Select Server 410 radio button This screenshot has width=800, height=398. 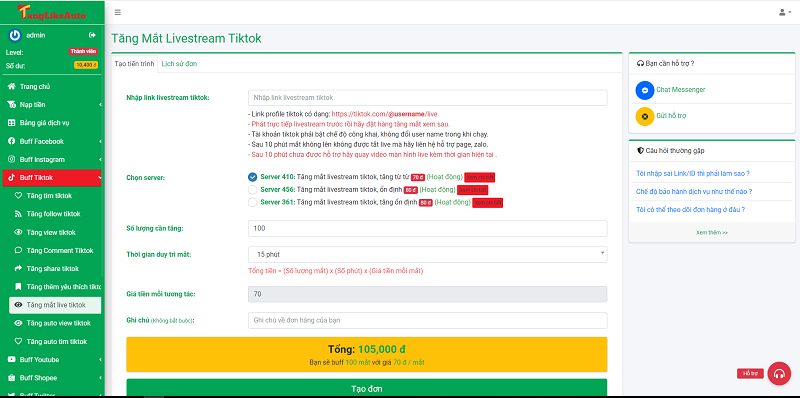pos(253,177)
